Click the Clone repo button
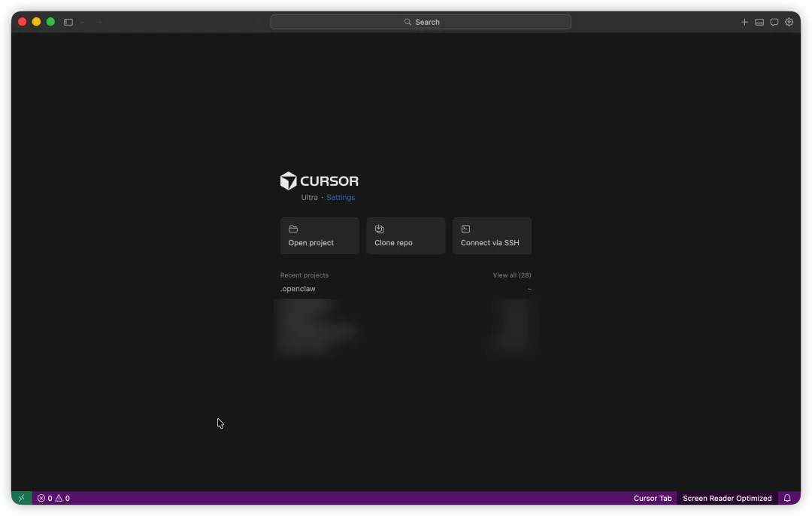 (x=405, y=235)
